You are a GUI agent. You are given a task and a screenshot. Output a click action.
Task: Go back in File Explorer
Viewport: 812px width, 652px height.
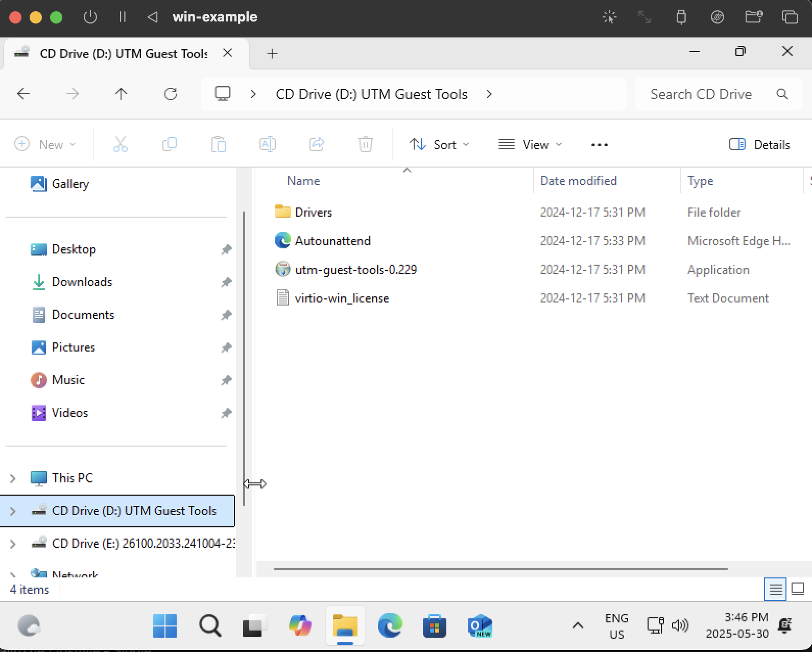(23, 94)
